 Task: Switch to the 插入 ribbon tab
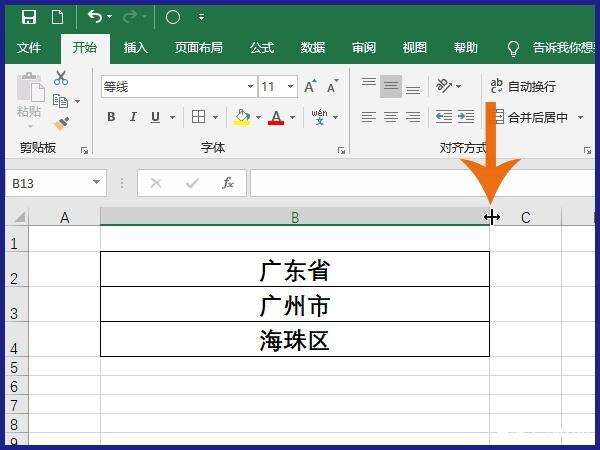pyautogui.click(x=135, y=48)
